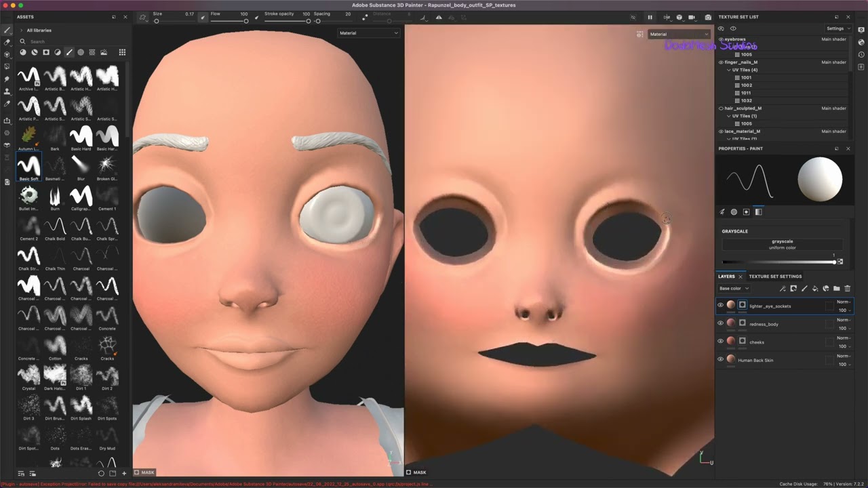Hide the cheeks layer
Viewport: 868px width, 488px height.
coord(720,341)
